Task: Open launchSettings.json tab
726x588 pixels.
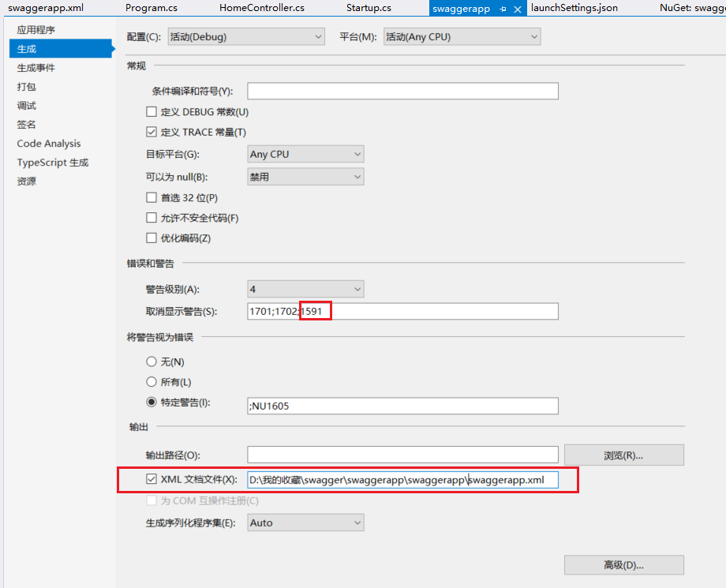Action: [574, 8]
